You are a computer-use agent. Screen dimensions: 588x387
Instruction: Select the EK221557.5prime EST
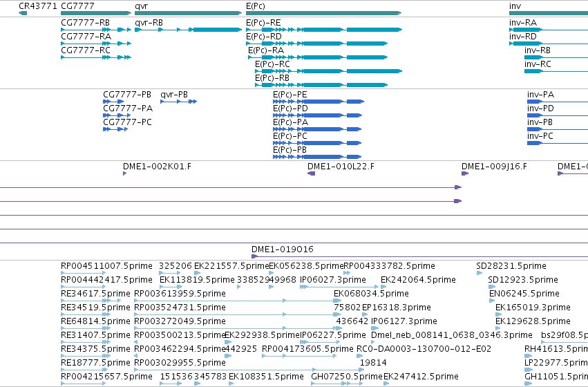click(x=197, y=273)
